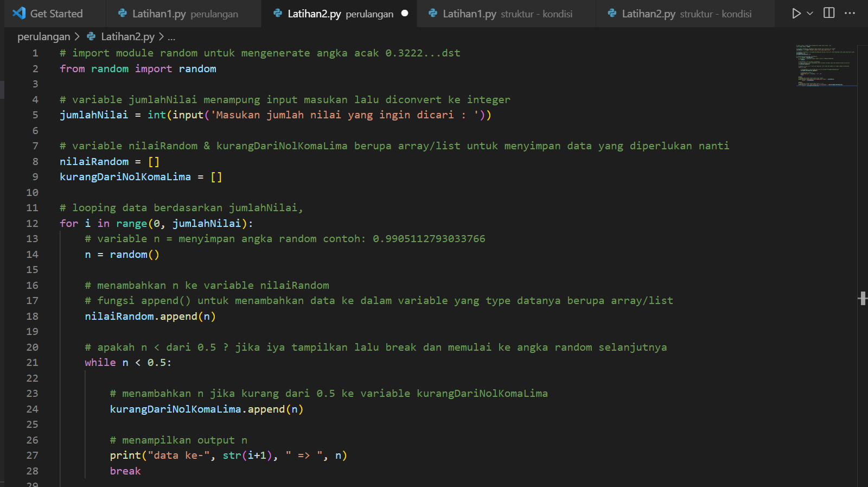Click 'nilaiRandom.append(n)' on line 18
Screen dimensions: 868x487
[150, 317]
